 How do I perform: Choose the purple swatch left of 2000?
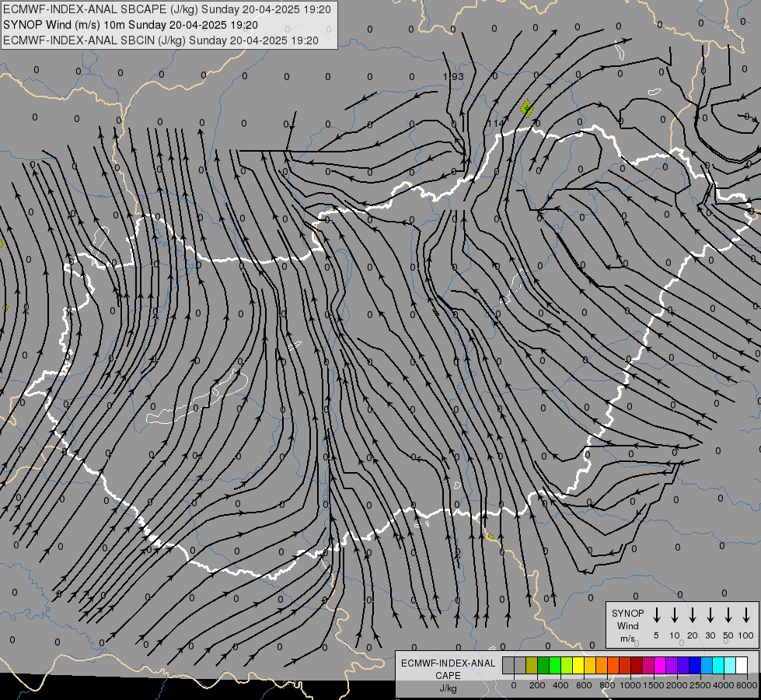[671, 665]
